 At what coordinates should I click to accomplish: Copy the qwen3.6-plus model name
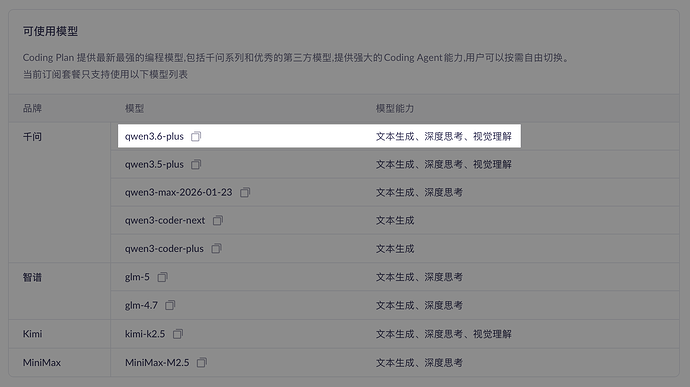[x=196, y=136]
